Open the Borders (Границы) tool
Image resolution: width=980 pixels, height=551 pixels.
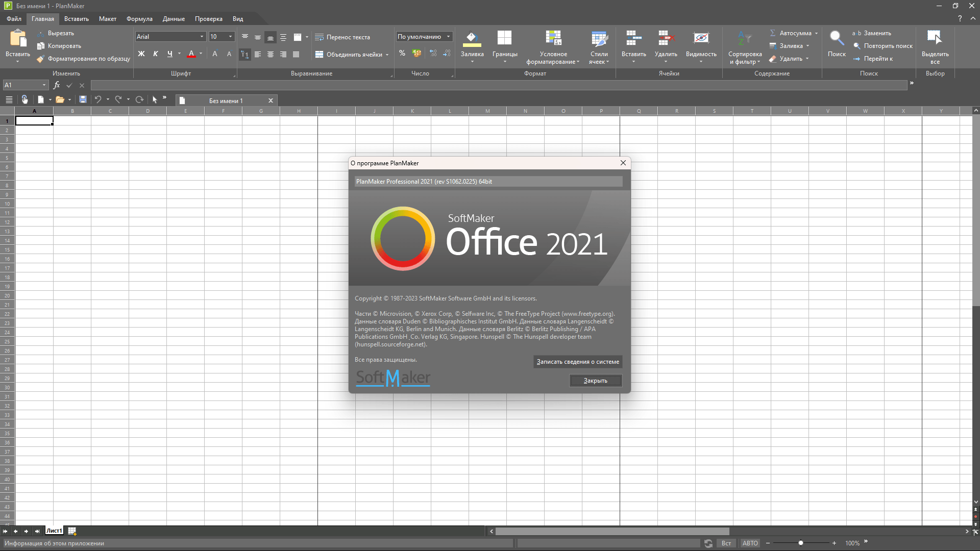coord(504,46)
